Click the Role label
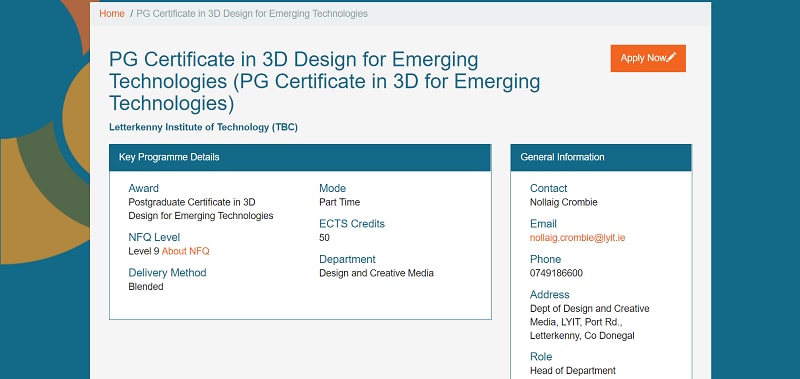 point(541,357)
